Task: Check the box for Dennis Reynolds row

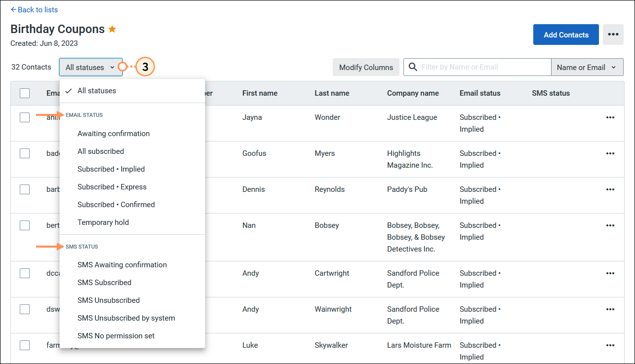Action: [25, 189]
